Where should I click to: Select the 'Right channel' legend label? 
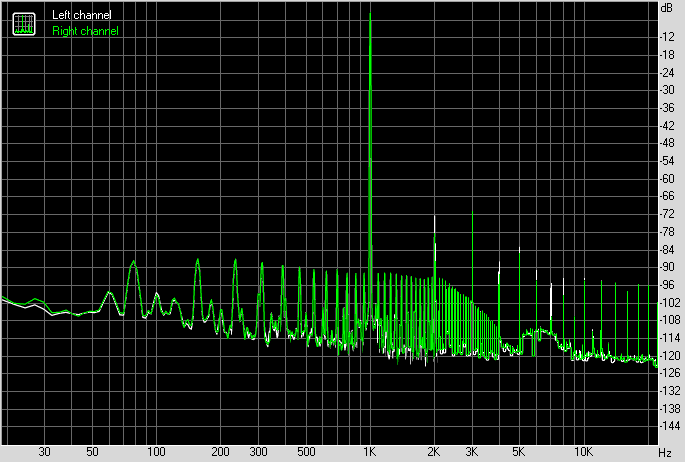(x=85, y=31)
